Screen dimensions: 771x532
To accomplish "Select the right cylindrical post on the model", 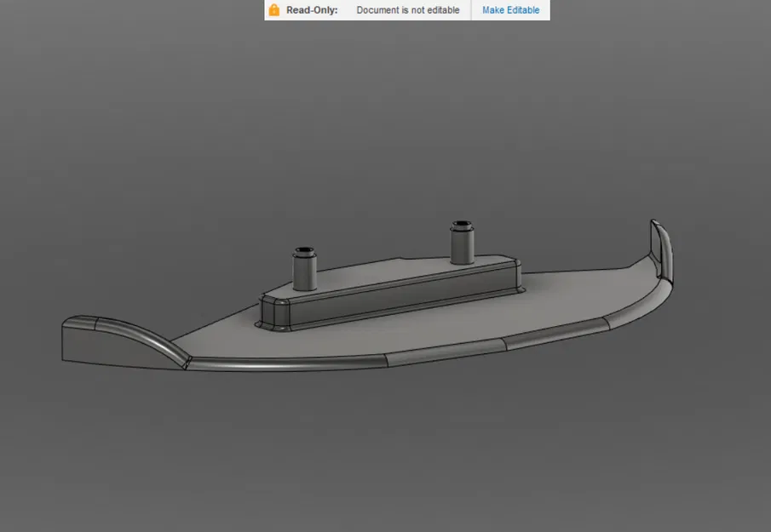I will 462,243.
